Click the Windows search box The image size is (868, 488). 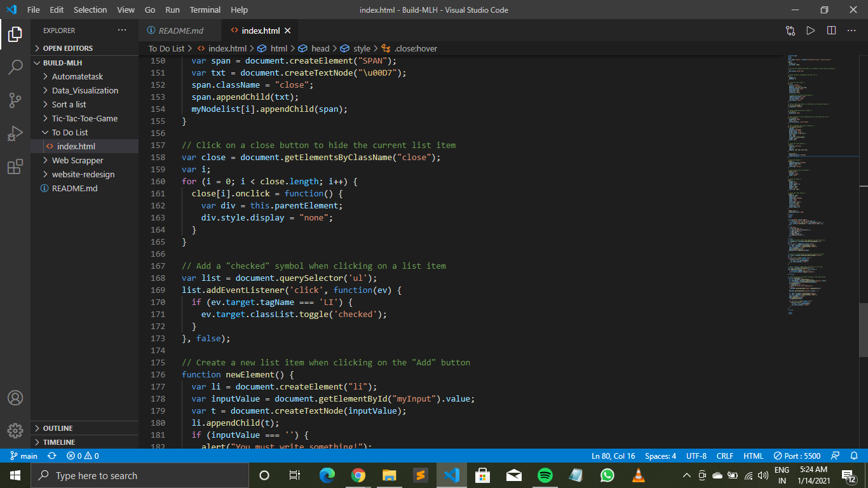click(x=140, y=475)
